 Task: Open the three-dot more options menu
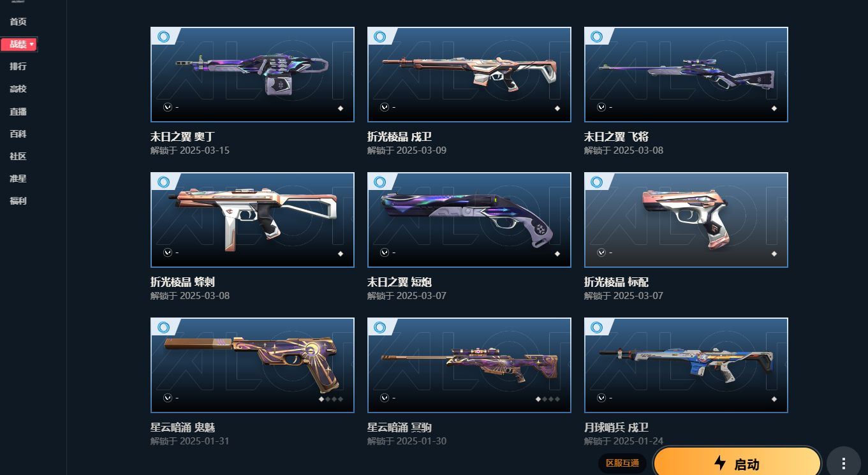[844, 464]
